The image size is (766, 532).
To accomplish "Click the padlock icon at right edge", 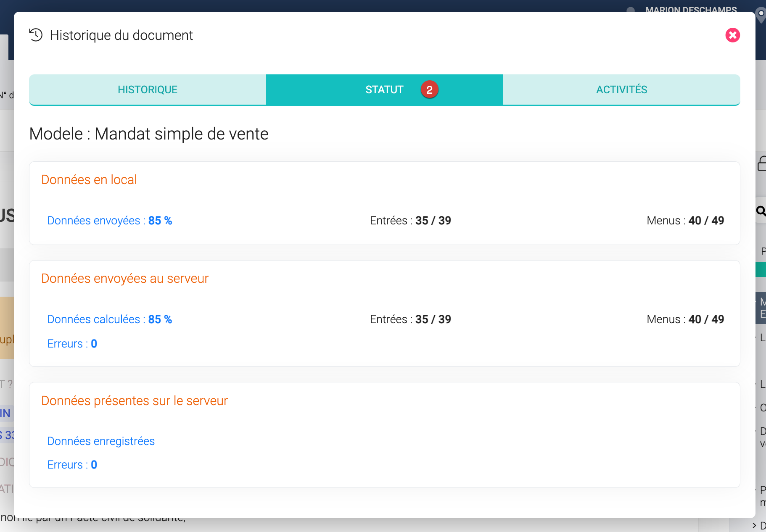I will [762, 163].
